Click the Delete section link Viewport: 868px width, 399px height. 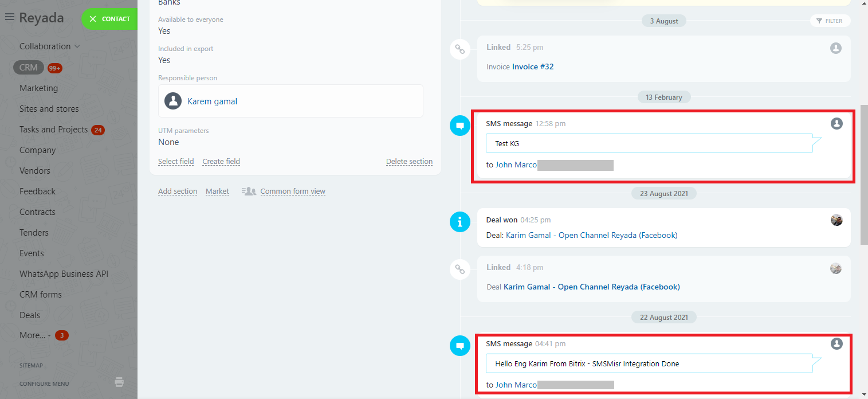pos(409,162)
